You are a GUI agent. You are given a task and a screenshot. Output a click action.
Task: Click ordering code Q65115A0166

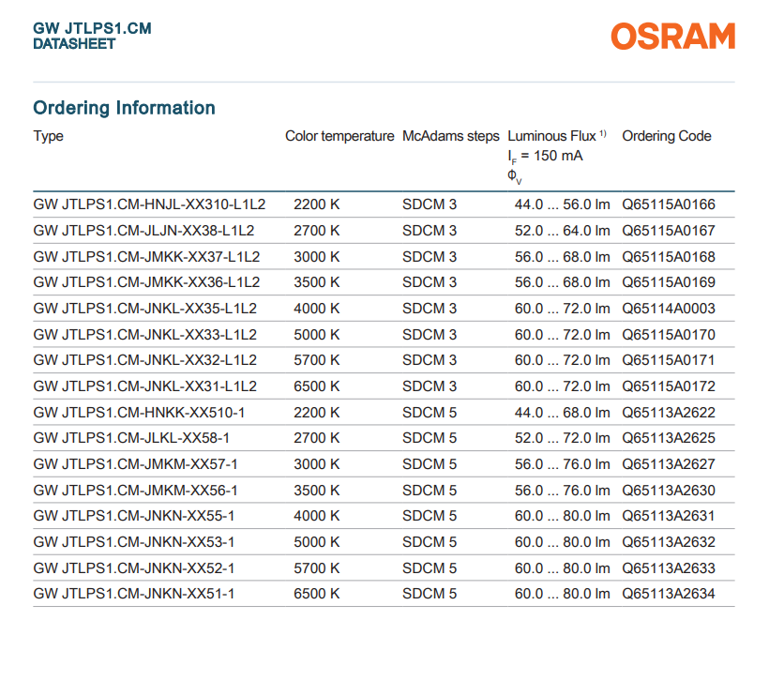(669, 204)
